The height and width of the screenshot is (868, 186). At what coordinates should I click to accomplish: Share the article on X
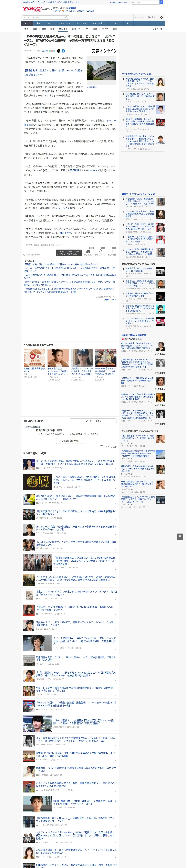(x=58, y=51)
